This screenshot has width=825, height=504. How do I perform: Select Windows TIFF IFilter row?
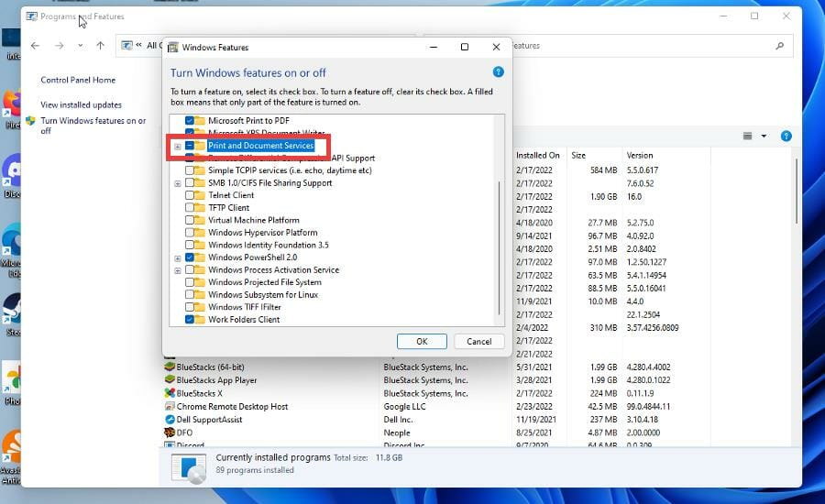tap(245, 307)
